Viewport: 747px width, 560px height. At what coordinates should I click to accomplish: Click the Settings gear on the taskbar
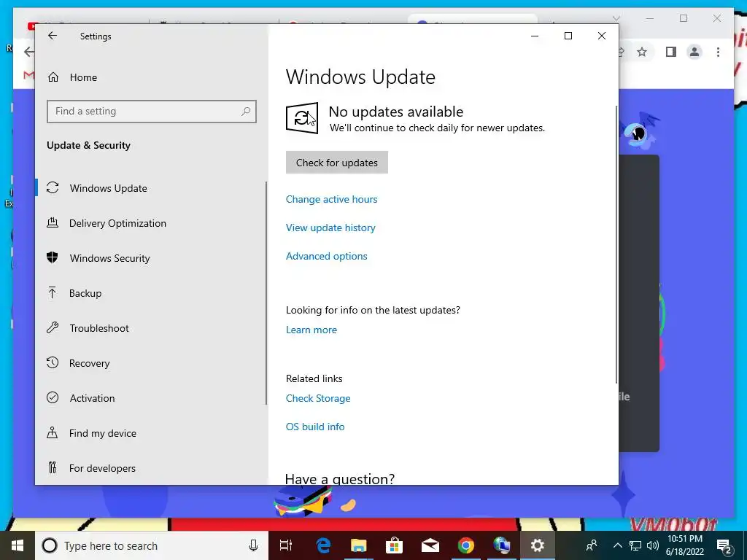click(x=538, y=545)
